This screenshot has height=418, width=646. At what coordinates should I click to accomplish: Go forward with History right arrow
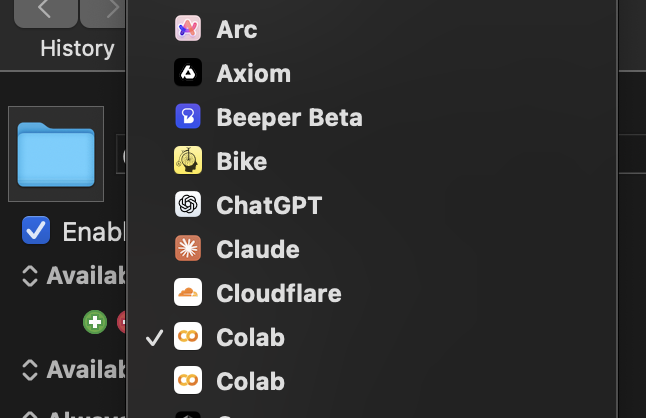103,11
